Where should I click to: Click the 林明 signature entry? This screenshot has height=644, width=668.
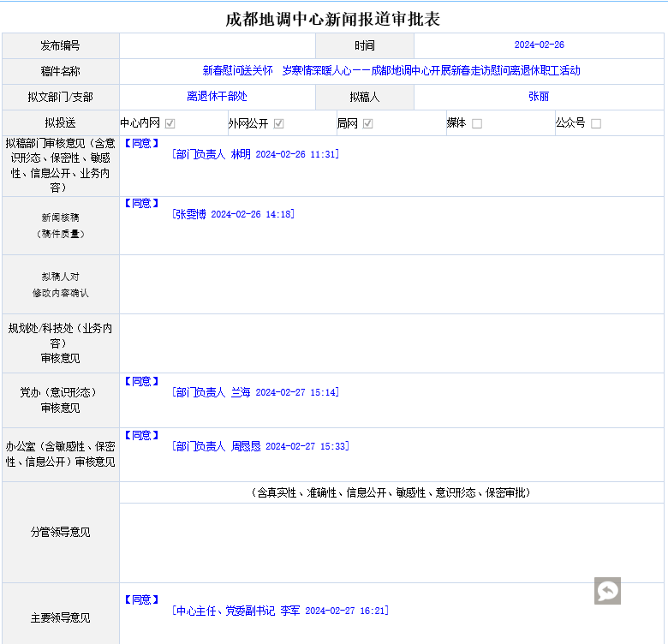pyautogui.click(x=254, y=155)
